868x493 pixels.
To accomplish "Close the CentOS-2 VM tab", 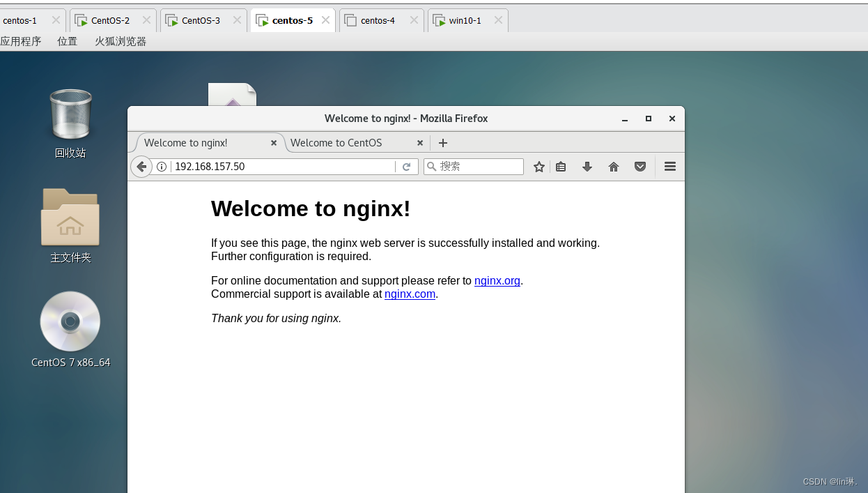I will click(x=146, y=20).
